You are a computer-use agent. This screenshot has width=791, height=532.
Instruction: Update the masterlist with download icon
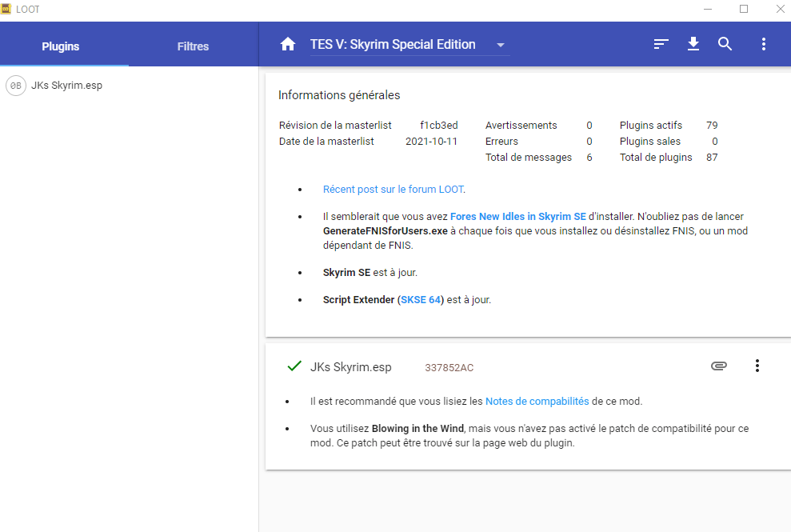[693, 45]
